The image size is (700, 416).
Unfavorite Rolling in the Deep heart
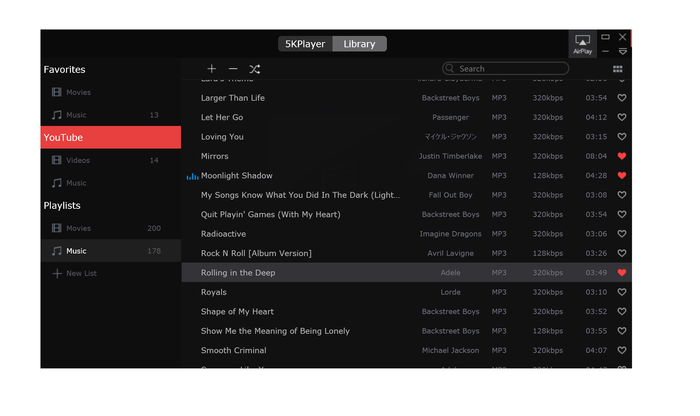coord(621,273)
